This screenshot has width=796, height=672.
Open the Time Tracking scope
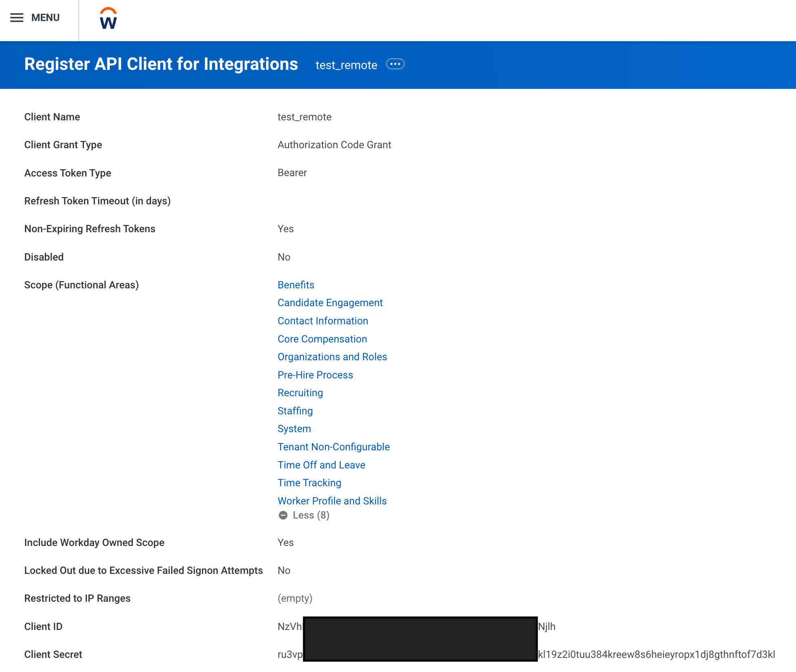point(309,483)
